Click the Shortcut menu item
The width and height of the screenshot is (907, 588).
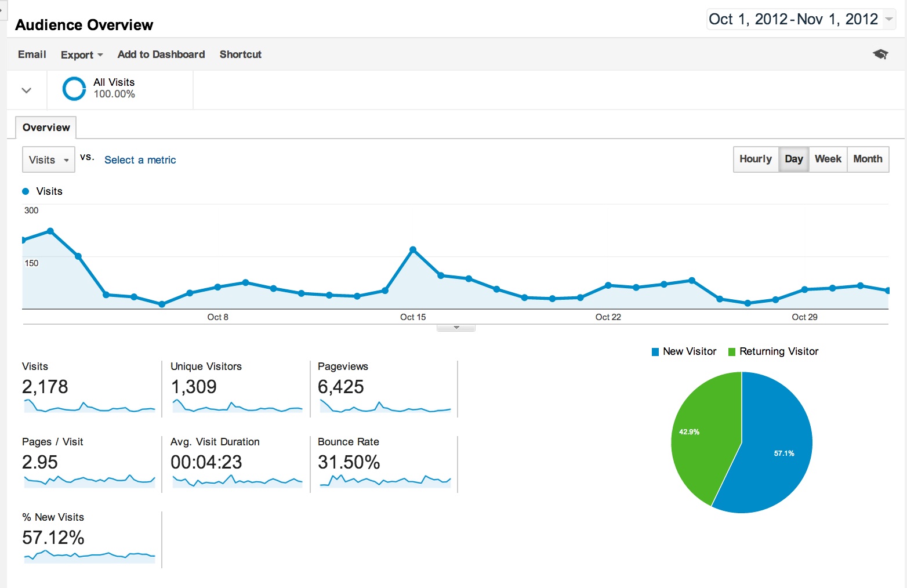pyautogui.click(x=240, y=55)
